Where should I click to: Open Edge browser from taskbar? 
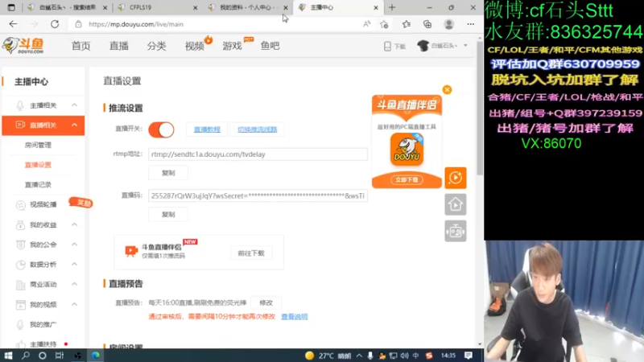pyautogui.click(x=96, y=356)
